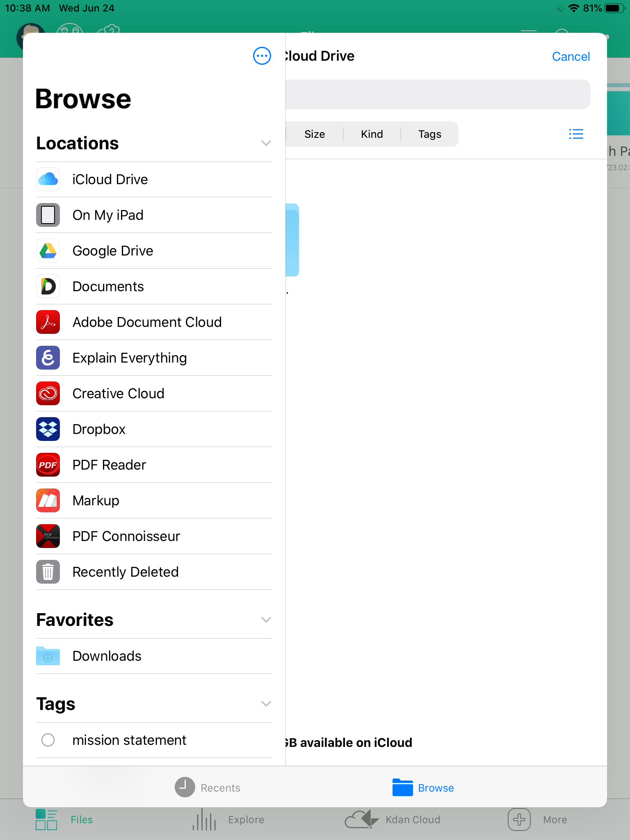Tap the More plus icon in background app
This screenshot has height=840, width=630.
[x=519, y=819]
